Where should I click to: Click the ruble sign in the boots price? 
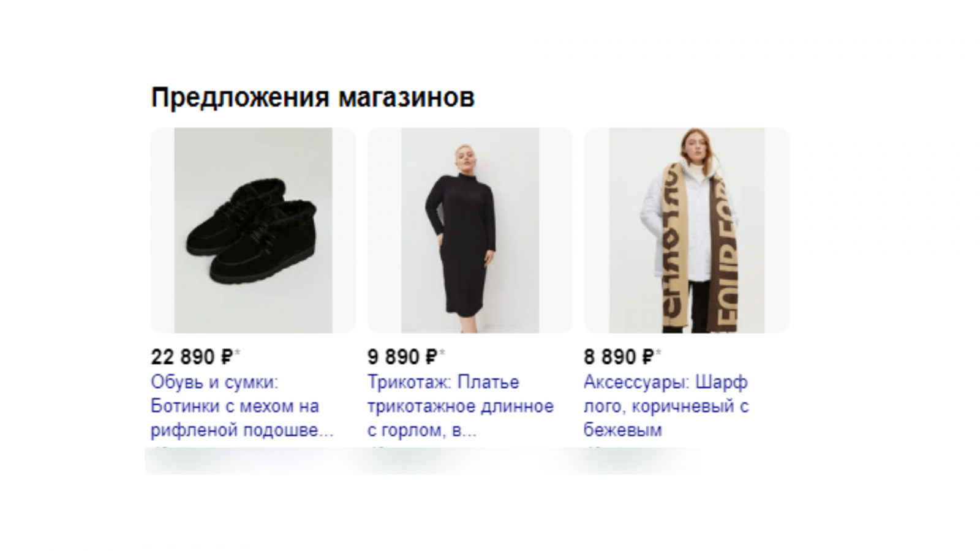click(x=227, y=356)
